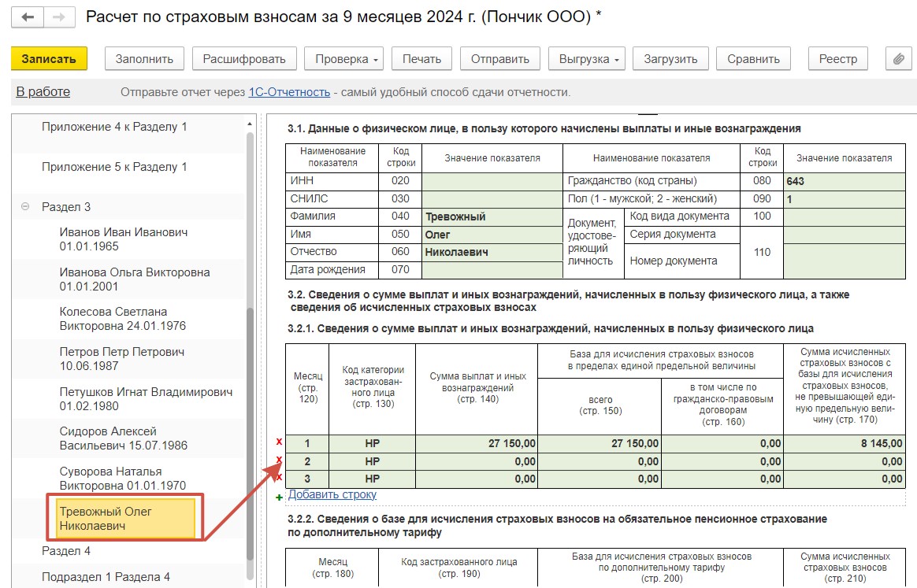Collapse the Раздел 3 tree node
The image size is (917, 588).
pyautogui.click(x=25, y=206)
